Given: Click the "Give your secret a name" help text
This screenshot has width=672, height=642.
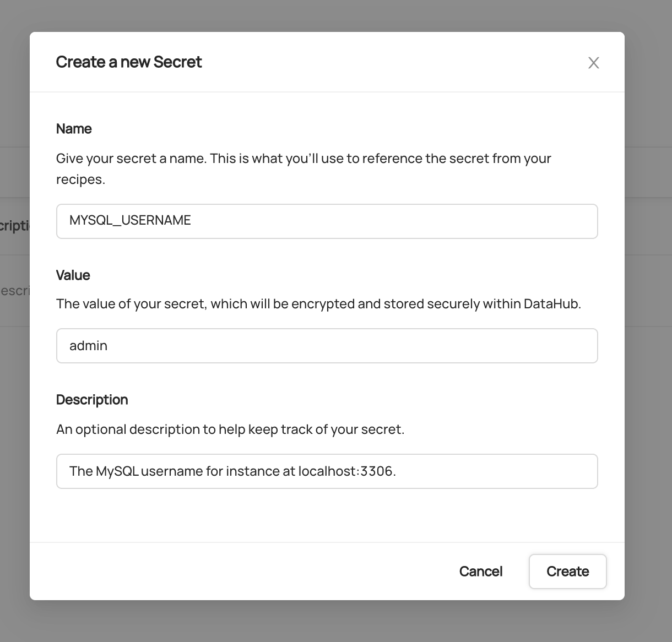Looking at the screenshot, I should pyautogui.click(x=303, y=159).
